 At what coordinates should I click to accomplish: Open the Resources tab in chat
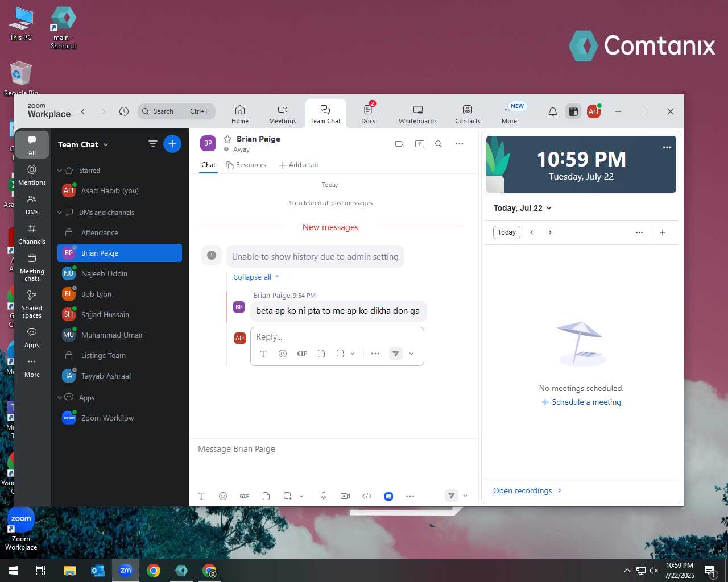click(246, 165)
